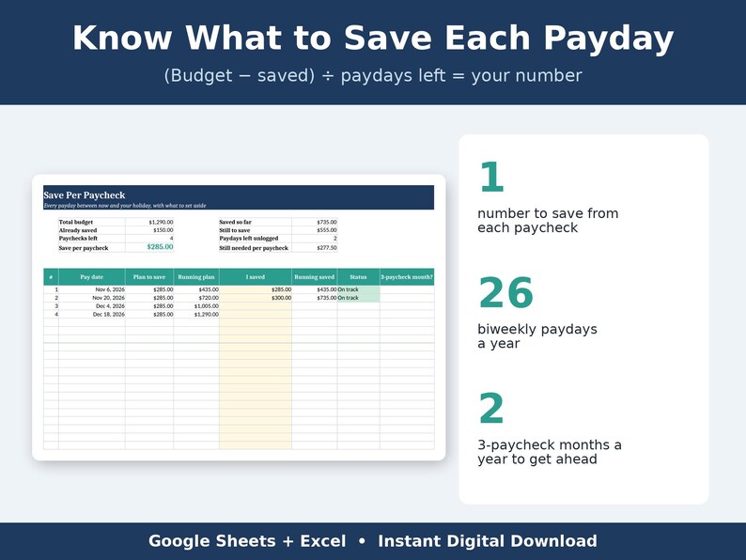This screenshot has width=746, height=560.
Task: Click the 'biweekly paydays a year' caption
Action: pos(537,335)
